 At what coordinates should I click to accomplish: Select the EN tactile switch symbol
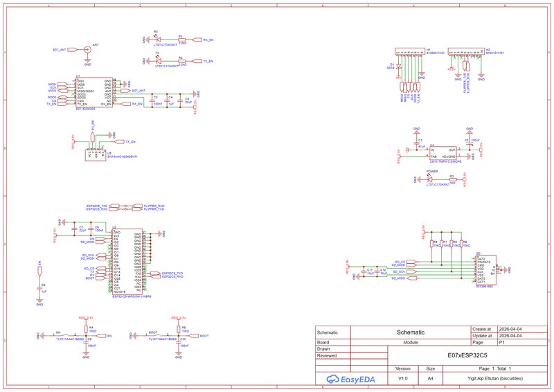(x=65, y=335)
